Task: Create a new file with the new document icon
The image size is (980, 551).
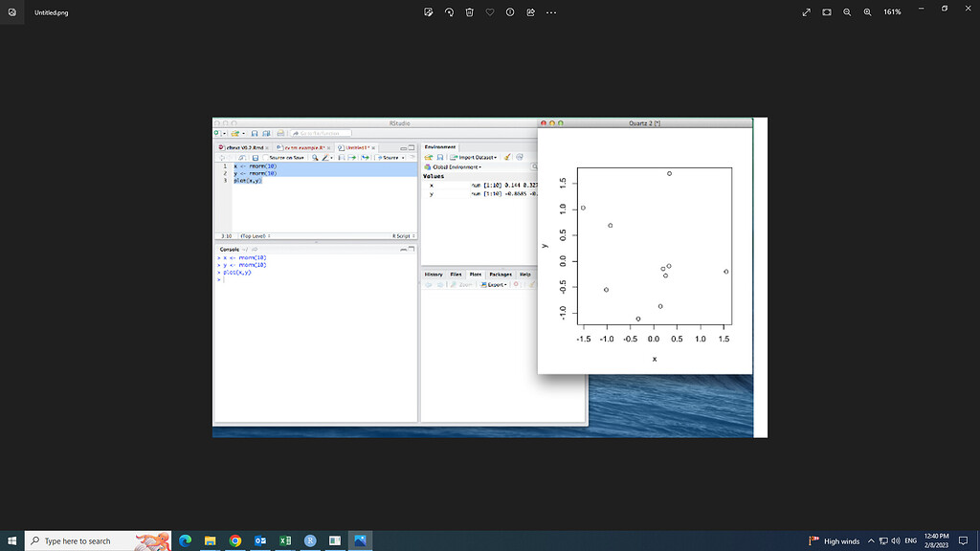Action: (x=216, y=132)
